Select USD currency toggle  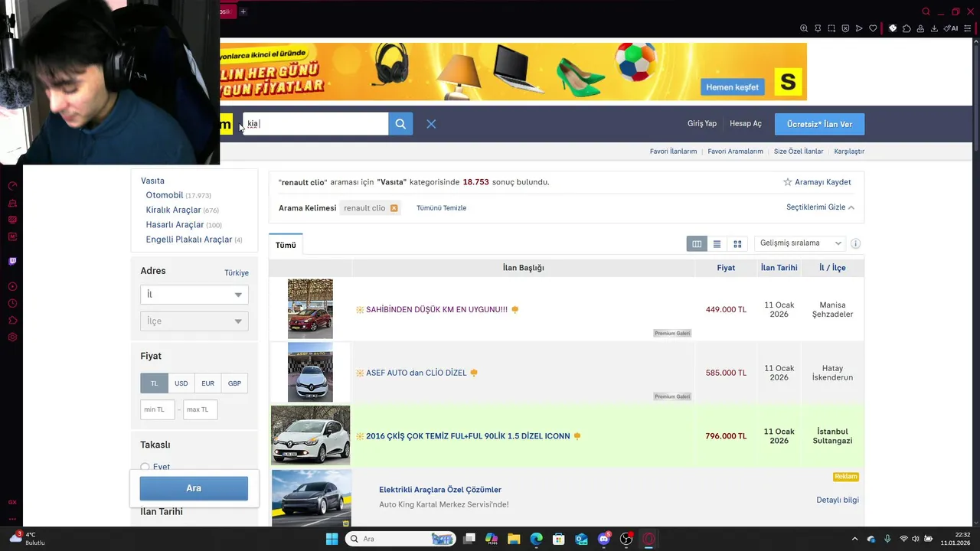181,383
